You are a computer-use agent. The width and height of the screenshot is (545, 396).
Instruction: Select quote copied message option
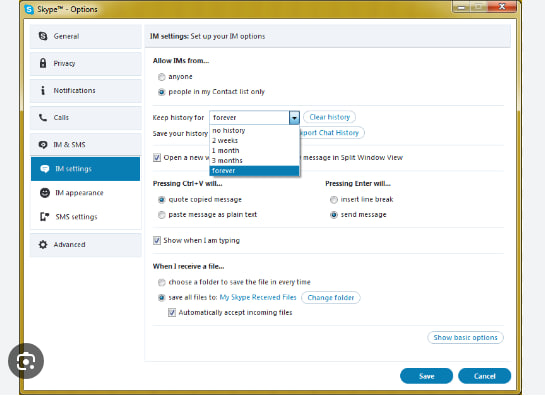pyautogui.click(x=161, y=200)
